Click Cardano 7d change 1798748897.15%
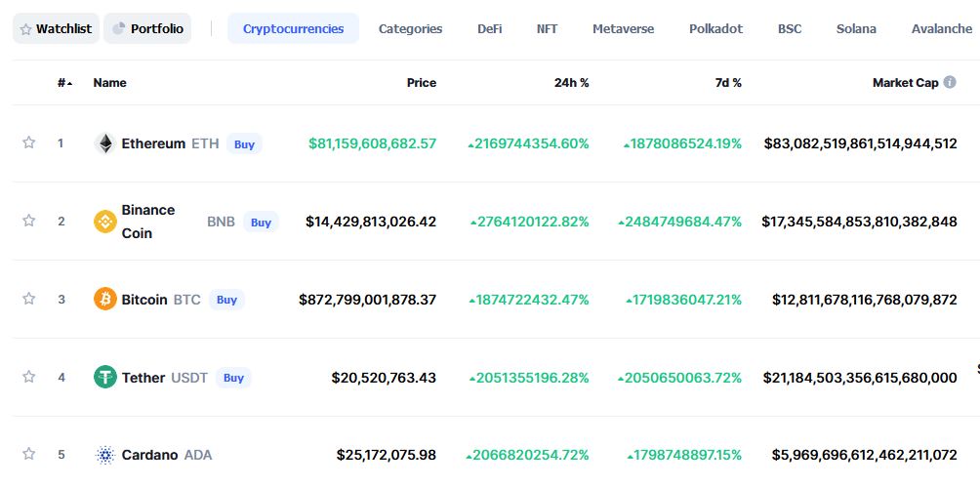The width and height of the screenshot is (980, 487). pos(684,455)
